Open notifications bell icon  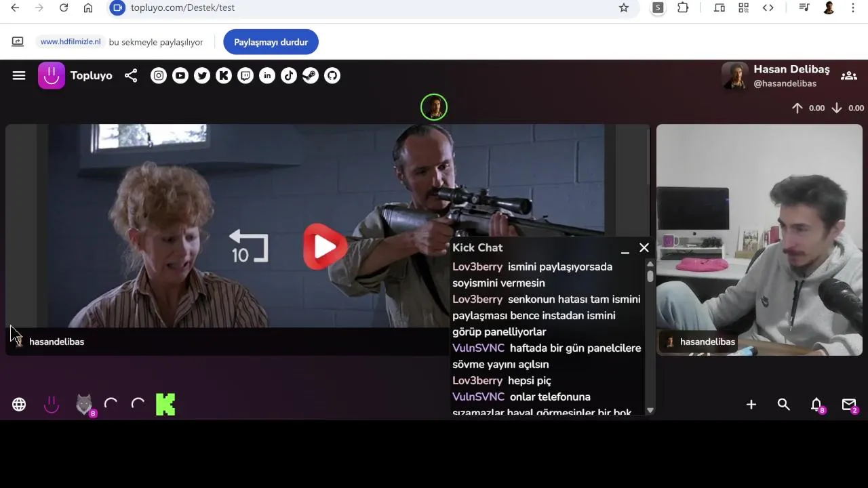(x=816, y=405)
